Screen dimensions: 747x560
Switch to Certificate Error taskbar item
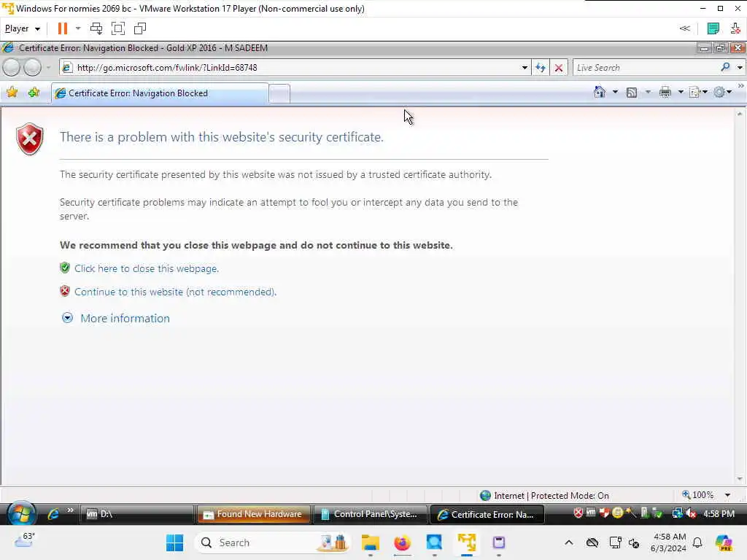pos(487,514)
